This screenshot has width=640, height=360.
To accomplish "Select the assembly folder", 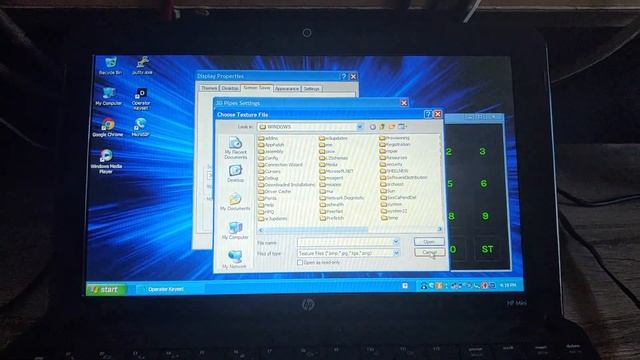I will [271, 151].
